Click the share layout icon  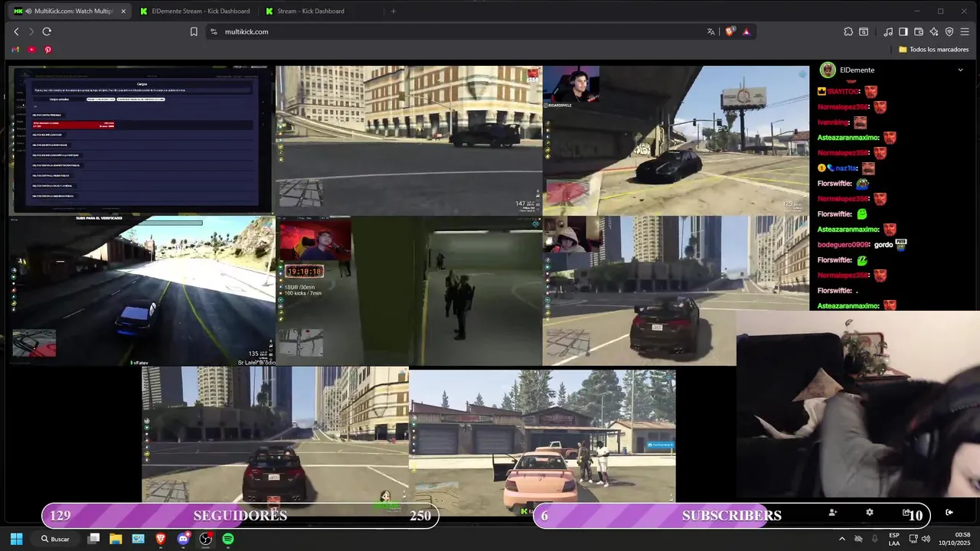[x=906, y=513]
